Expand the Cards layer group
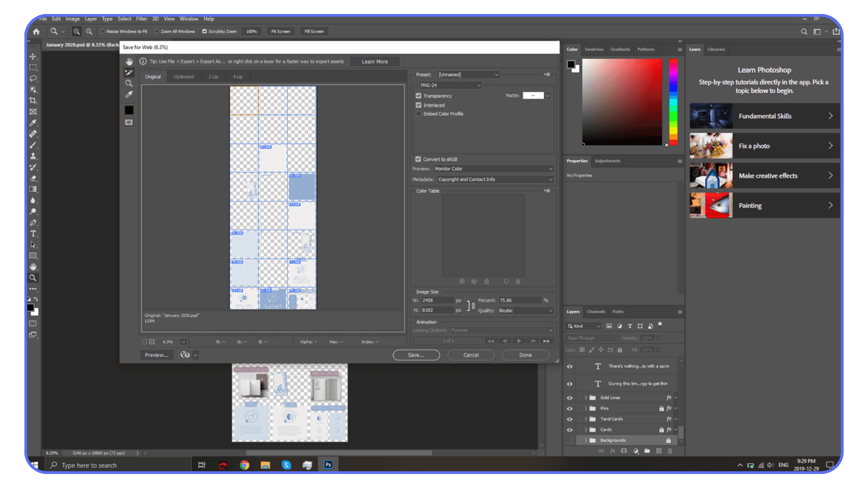Screen dimensions: 868x488 [x=586, y=430]
